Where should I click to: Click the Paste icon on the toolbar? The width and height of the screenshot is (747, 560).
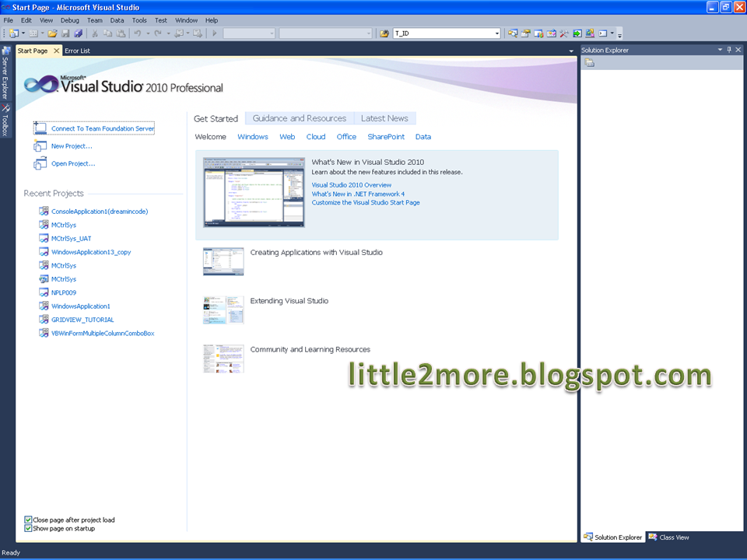(x=121, y=33)
